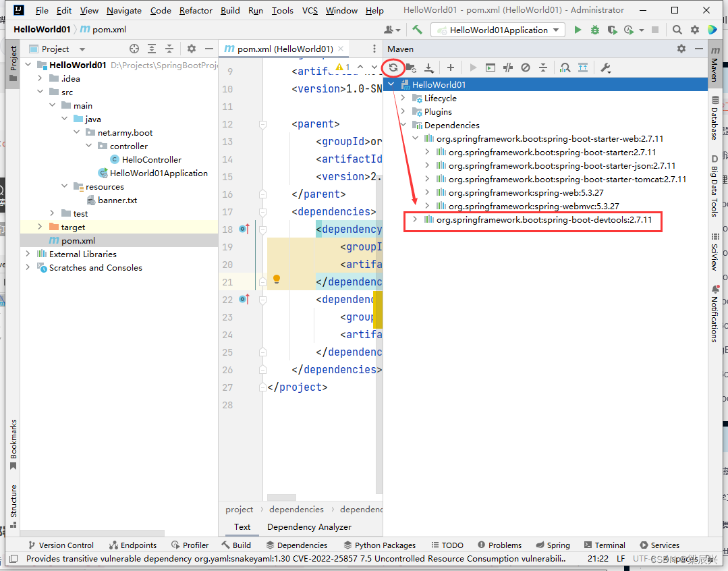This screenshot has height=571, width=728.
Task: Collapse all in Project panel
Action: (x=169, y=49)
